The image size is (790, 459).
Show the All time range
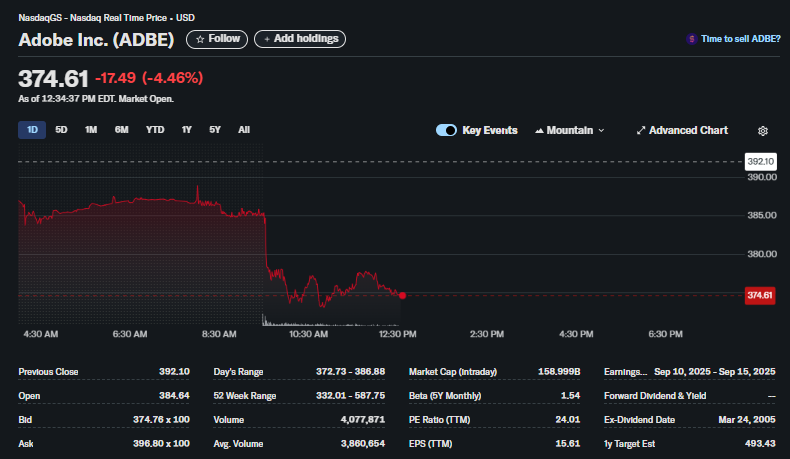tap(244, 130)
